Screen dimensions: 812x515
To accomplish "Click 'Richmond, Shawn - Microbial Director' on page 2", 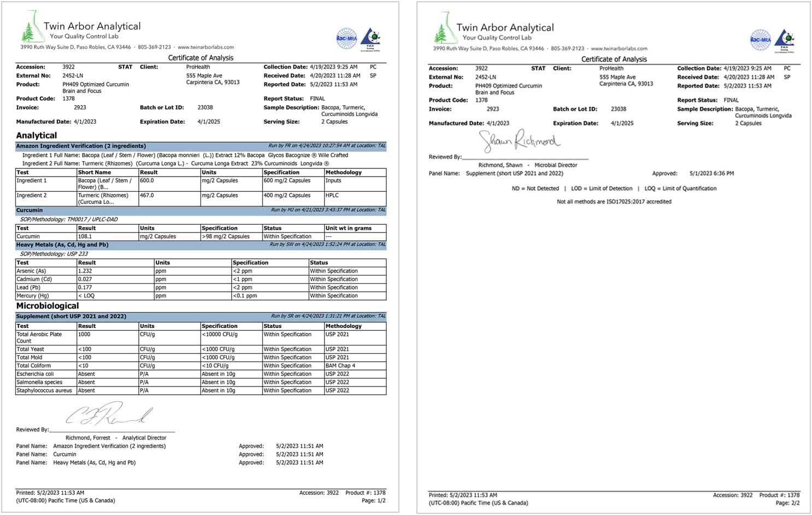I will (528, 165).
